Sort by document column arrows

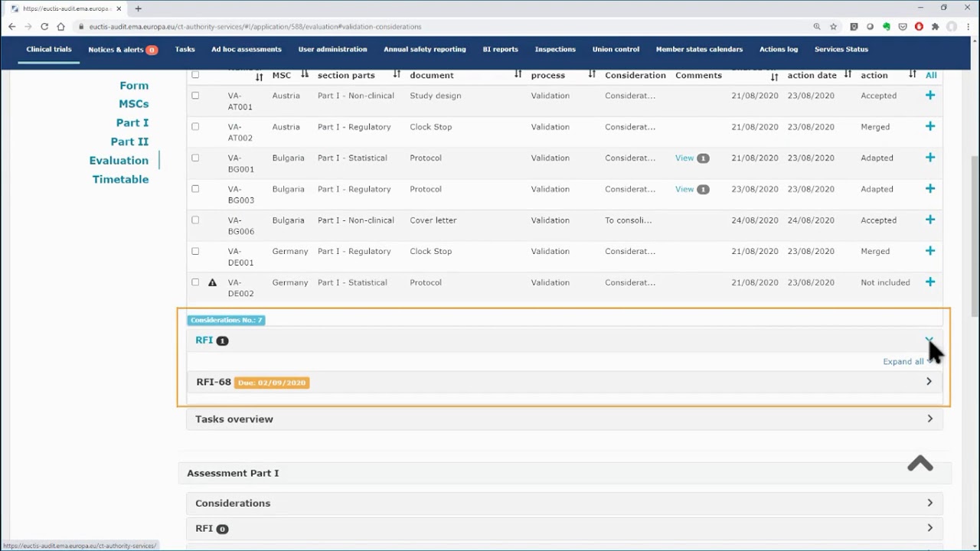point(518,75)
